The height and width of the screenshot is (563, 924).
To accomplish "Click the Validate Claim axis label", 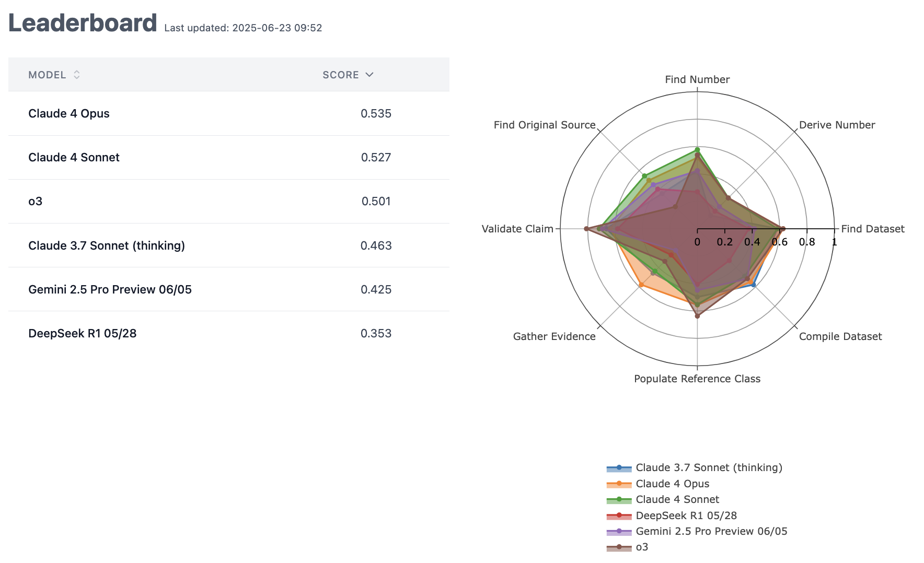I will click(x=517, y=229).
